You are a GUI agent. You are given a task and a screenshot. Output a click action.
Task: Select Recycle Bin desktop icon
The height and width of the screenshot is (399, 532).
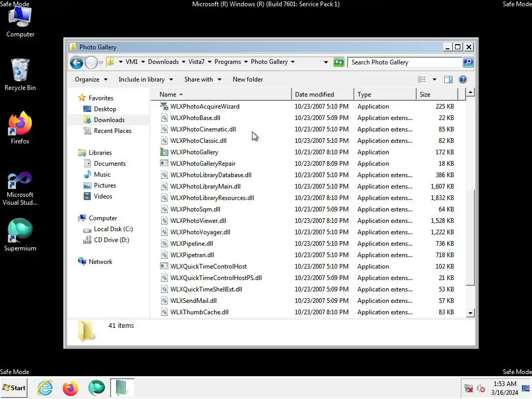20,75
